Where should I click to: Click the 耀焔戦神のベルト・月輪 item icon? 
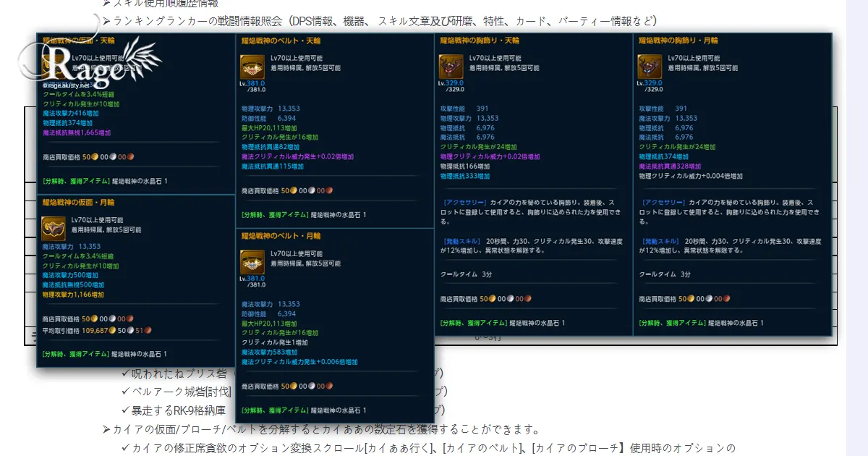(252, 263)
